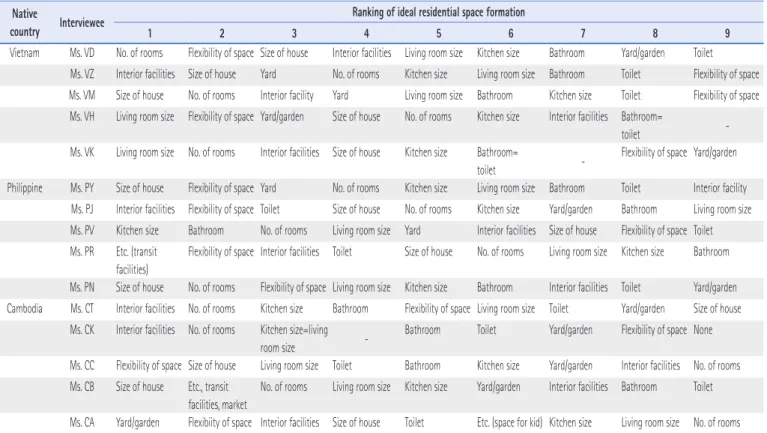Click 'Yard/garden' in Ms. VH's row
The width and height of the screenshot is (767, 433).
click(282, 116)
